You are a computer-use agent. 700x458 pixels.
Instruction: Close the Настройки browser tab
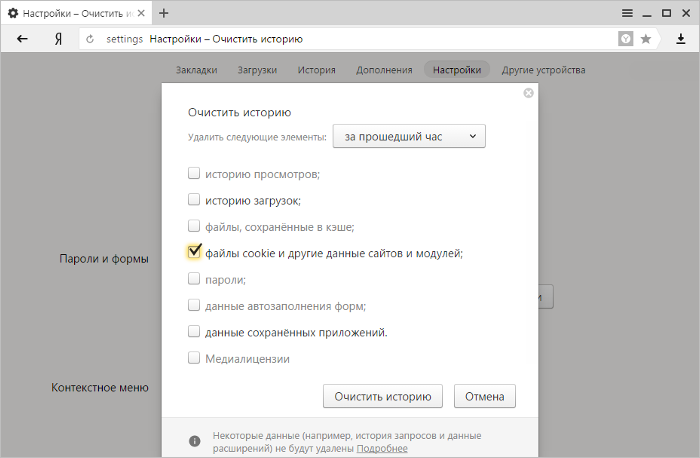tap(141, 13)
